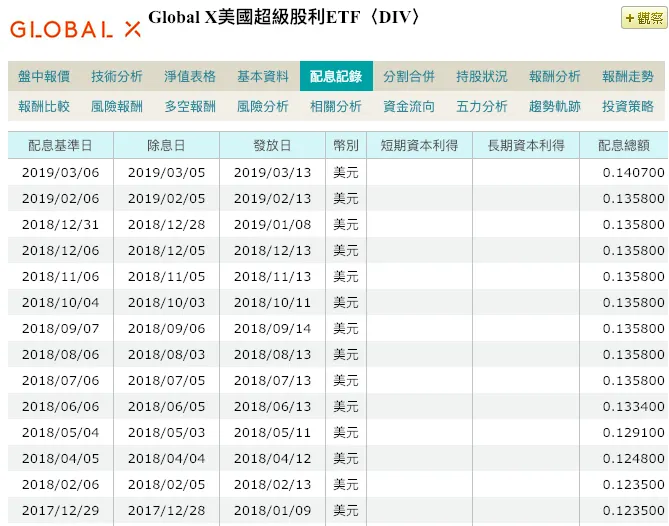Click dividend amount 0.133400
Image resolution: width=669 pixels, height=526 pixels.
(x=634, y=407)
